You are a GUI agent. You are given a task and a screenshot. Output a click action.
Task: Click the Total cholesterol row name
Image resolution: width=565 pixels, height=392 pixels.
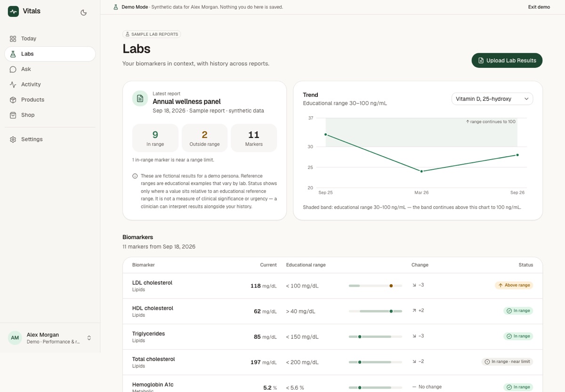[153, 359]
